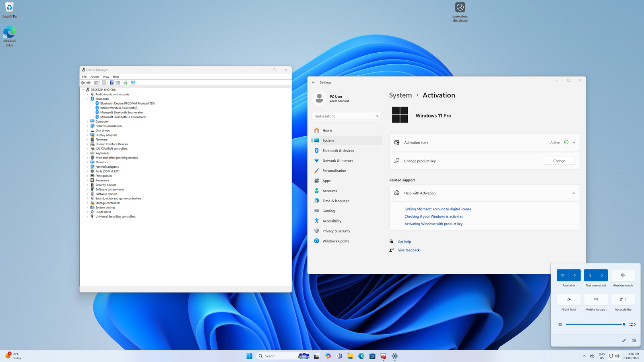Expand Audio inputs and outputs node

pyautogui.click(x=87, y=95)
